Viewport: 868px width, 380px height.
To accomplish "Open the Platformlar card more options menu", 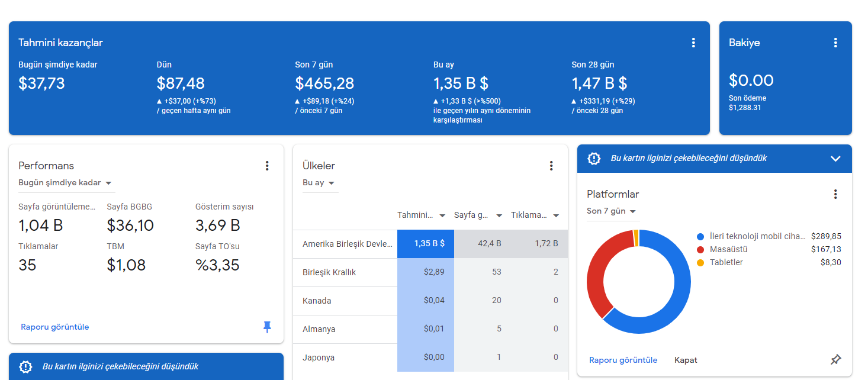I will (835, 194).
